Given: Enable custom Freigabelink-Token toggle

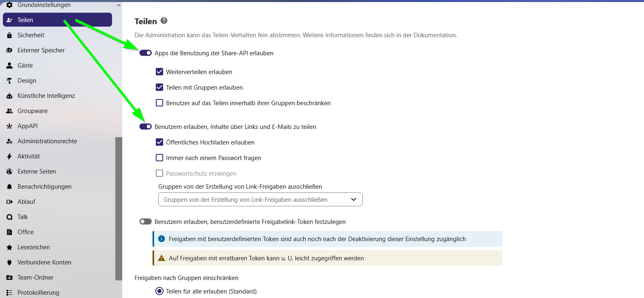Looking at the screenshot, I should (x=146, y=221).
